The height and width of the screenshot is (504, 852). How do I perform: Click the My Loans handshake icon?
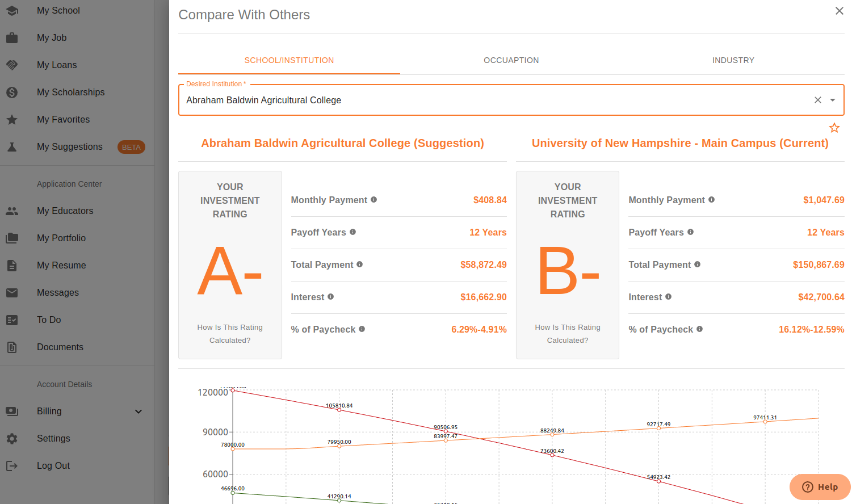[x=12, y=65]
